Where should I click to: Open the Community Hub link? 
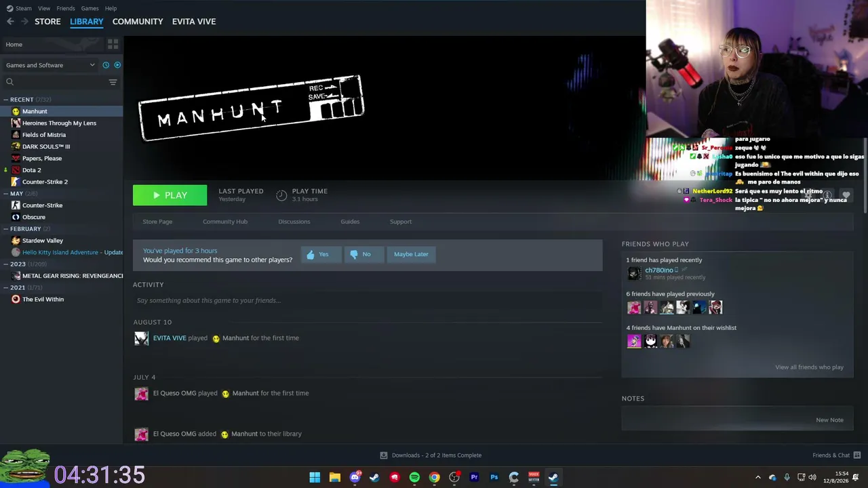click(x=225, y=222)
